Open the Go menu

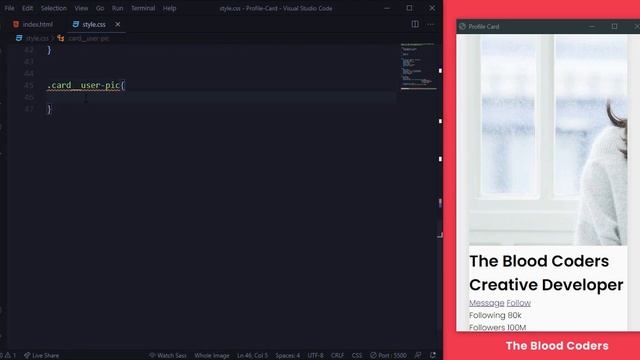coord(100,8)
